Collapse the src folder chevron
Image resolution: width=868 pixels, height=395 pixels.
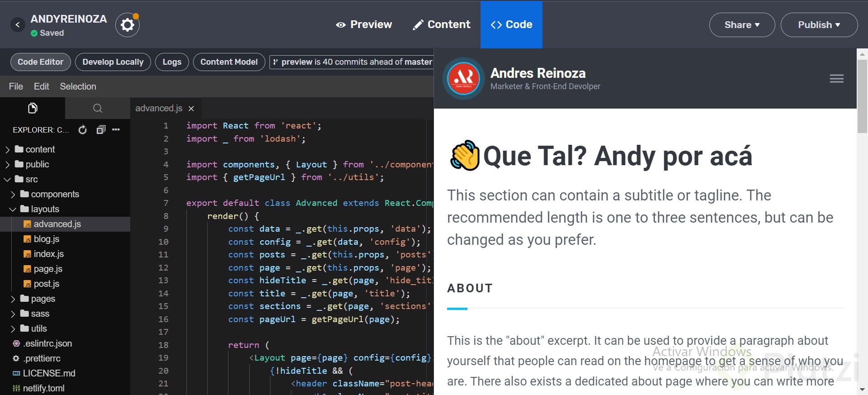pos(7,179)
